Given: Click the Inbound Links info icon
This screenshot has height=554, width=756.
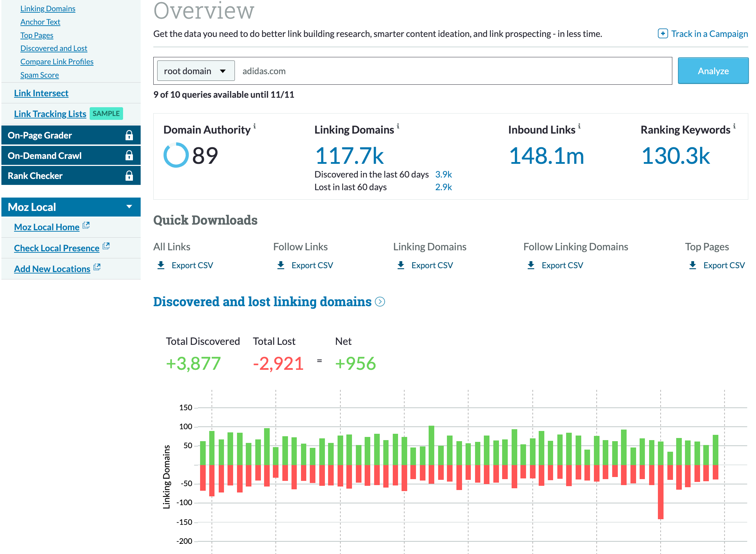Looking at the screenshot, I should tap(579, 126).
